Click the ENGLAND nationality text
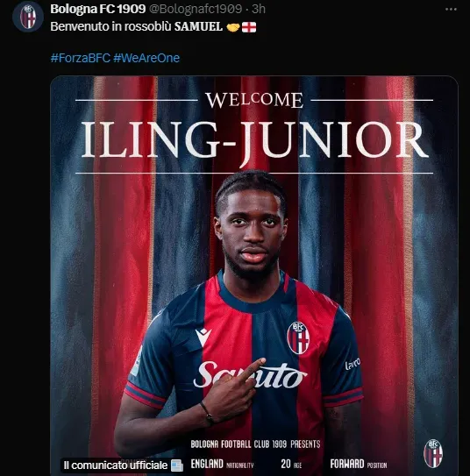This screenshot has height=476, width=470. pyautogui.click(x=207, y=464)
